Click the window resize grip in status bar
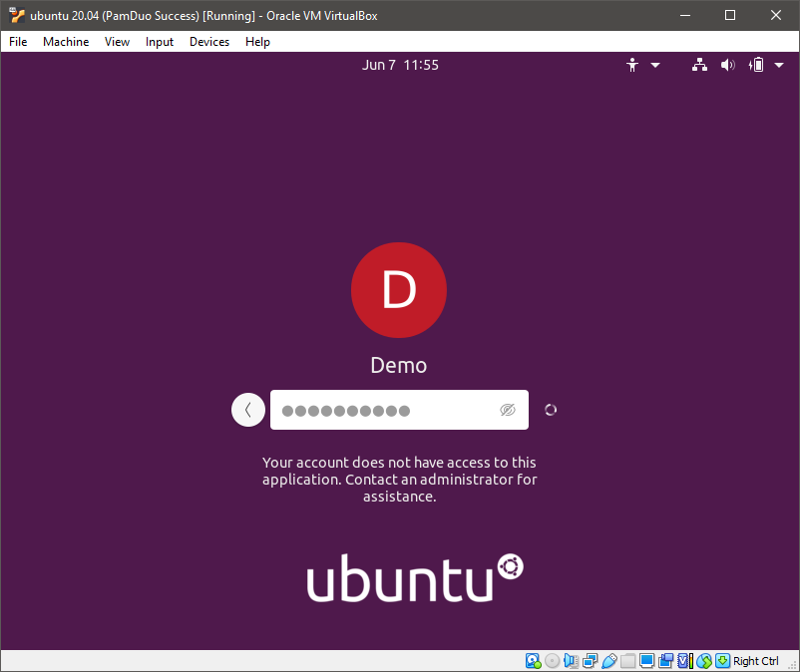The width and height of the screenshot is (800, 672). (x=793, y=665)
